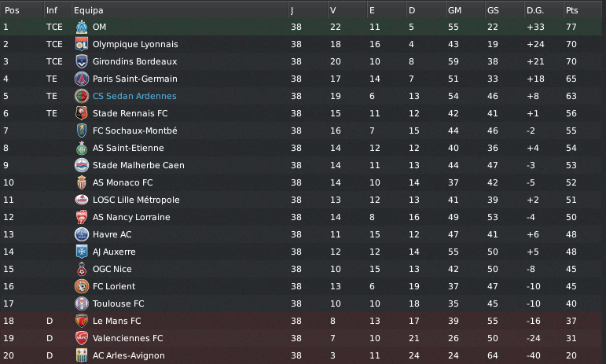Image resolution: width=606 pixels, height=364 pixels.
Task: Click the OM club crest icon
Action: 81,27
